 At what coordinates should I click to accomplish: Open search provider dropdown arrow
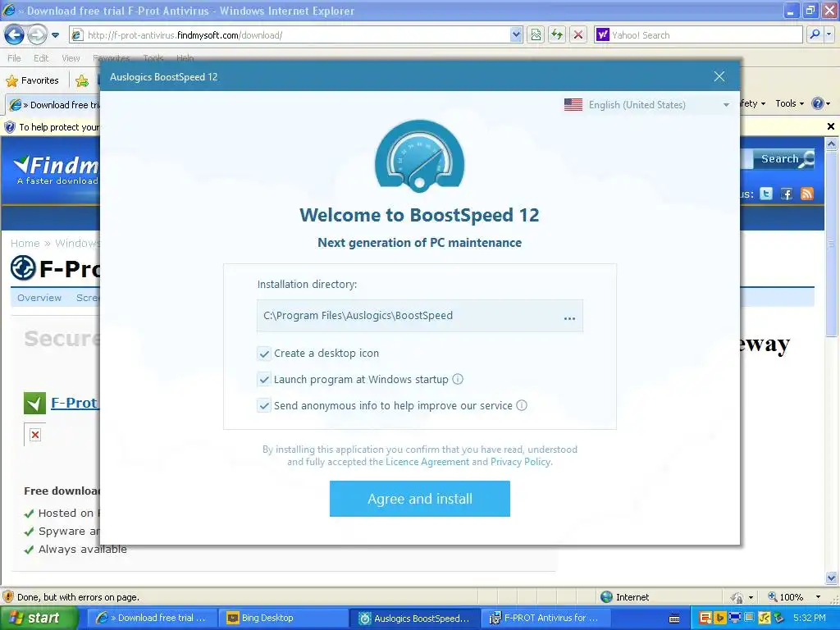tap(829, 34)
